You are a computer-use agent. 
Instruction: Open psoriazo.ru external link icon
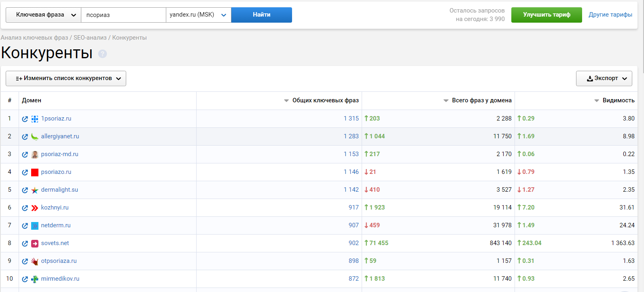[25, 172]
